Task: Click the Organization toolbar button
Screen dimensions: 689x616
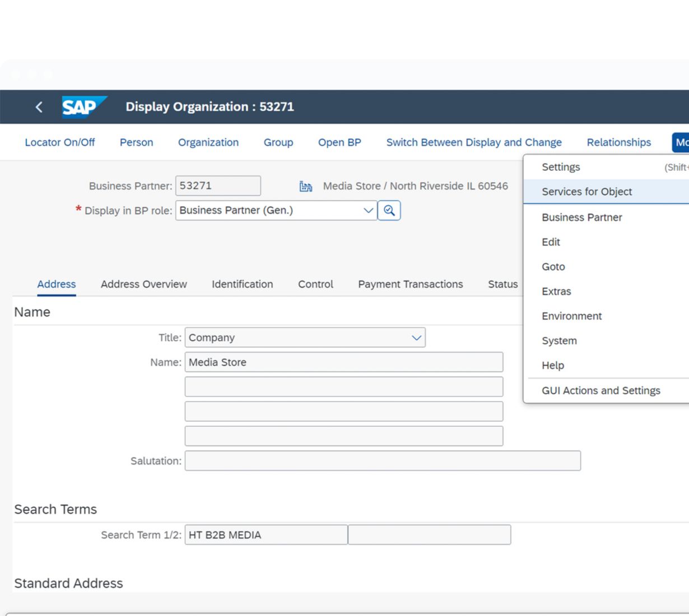Action: click(x=208, y=142)
